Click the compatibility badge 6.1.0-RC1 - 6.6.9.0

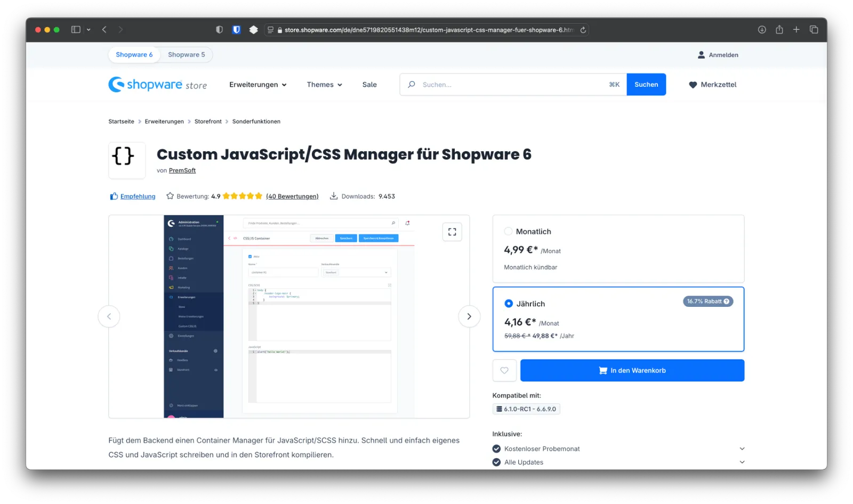coord(526,409)
